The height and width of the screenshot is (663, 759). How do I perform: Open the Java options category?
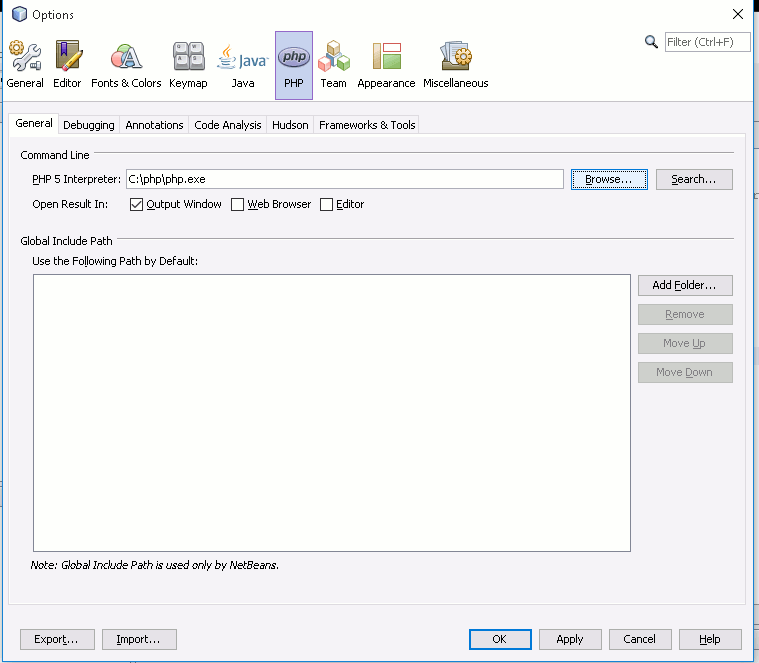pos(243,65)
